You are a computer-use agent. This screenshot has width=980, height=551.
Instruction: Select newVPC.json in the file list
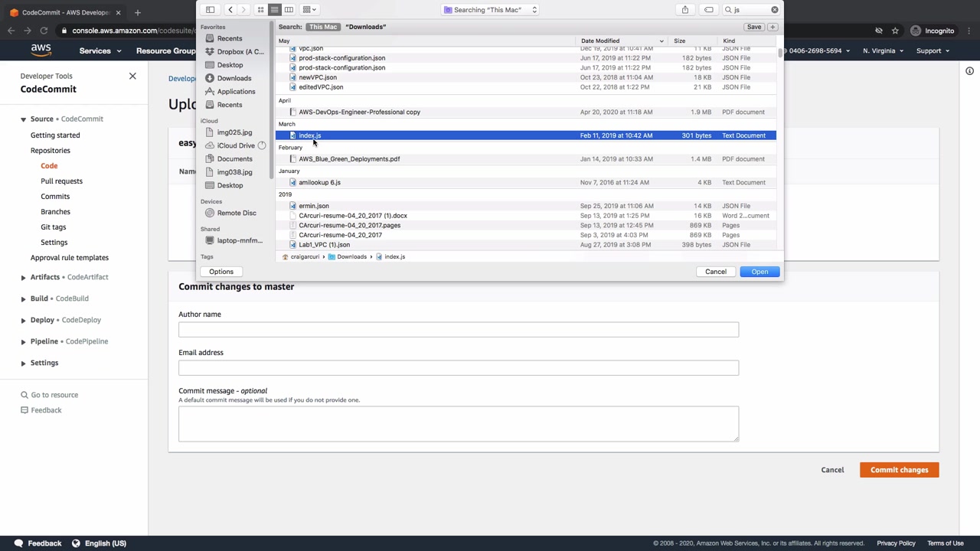(525, 77)
